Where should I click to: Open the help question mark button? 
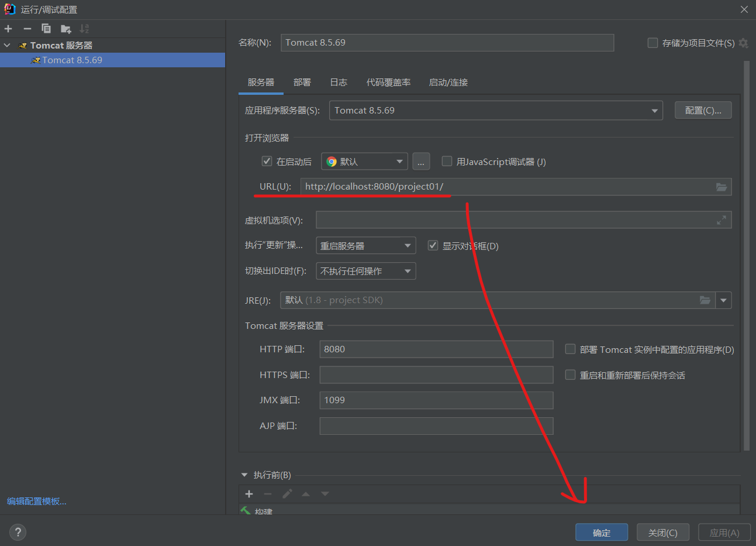[x=18, y=532]
